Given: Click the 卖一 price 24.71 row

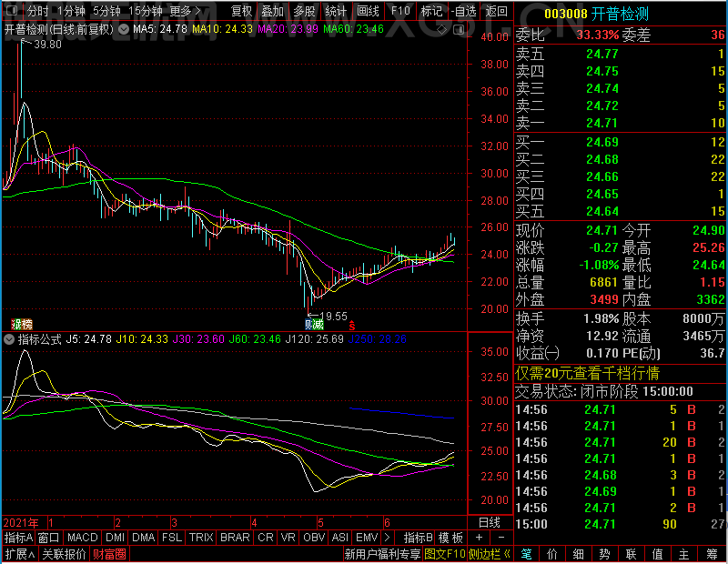Looking at the screenshot, I should coord(620,123).
